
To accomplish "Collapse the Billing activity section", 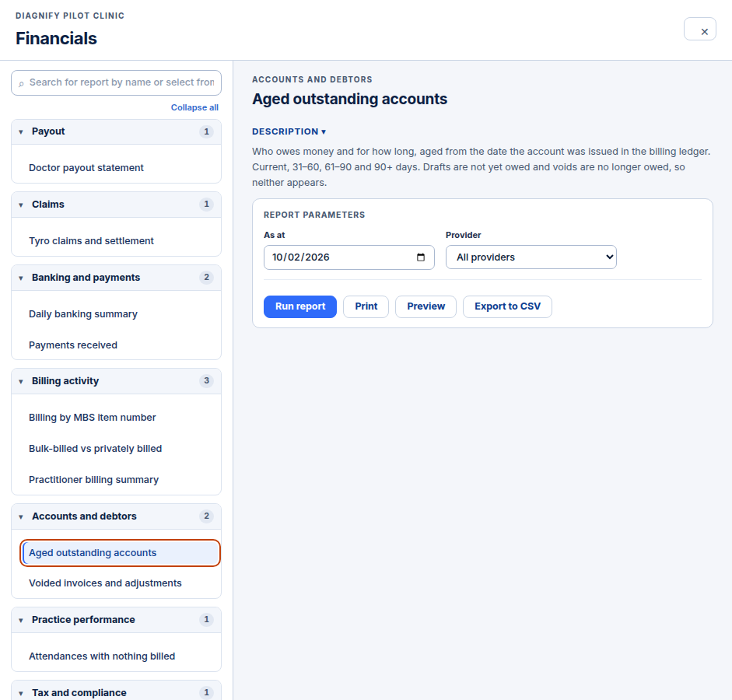I will (116, 381).
